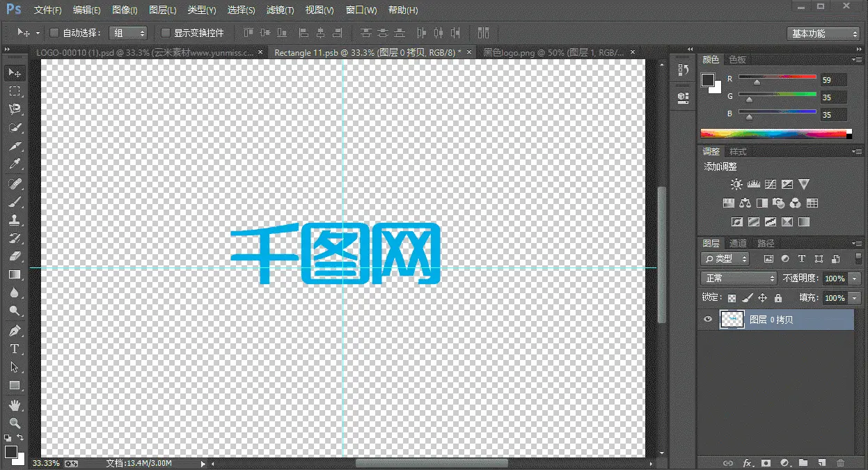The width and height of the screenshot is (868, 470).
Task: Switch to the 通道 tab
Action: click(738, 243)
